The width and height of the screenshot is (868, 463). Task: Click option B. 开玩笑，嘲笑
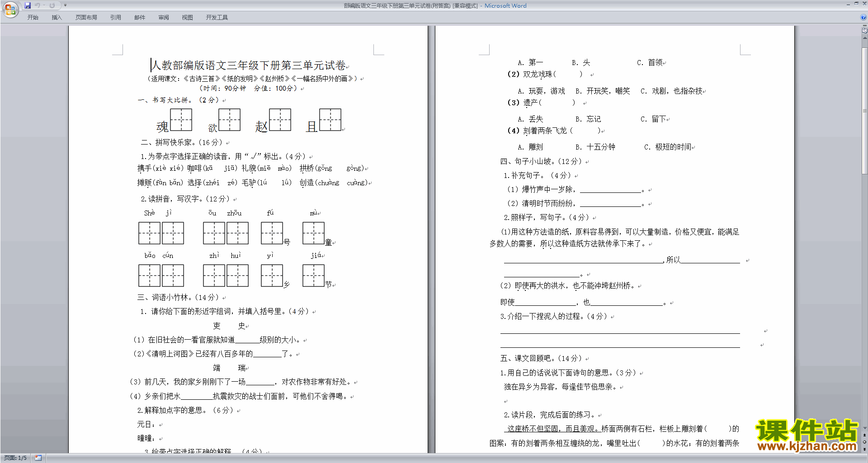[x=603, y=91]
